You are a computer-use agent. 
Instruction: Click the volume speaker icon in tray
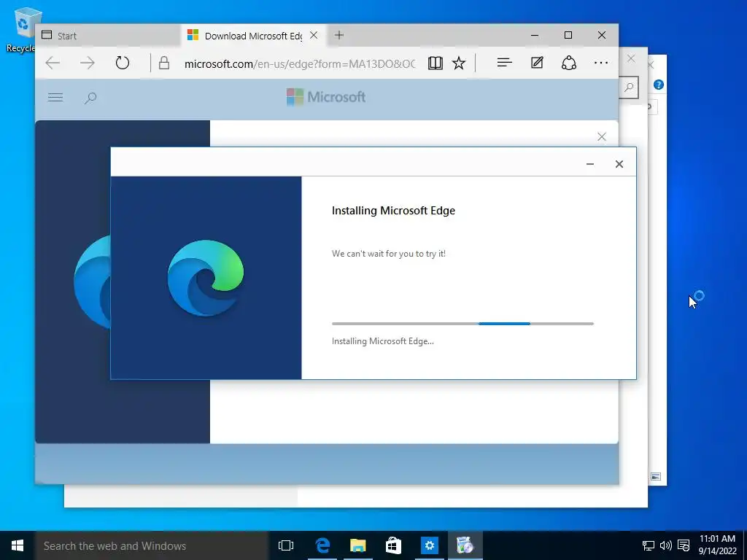tap(665, 545)
